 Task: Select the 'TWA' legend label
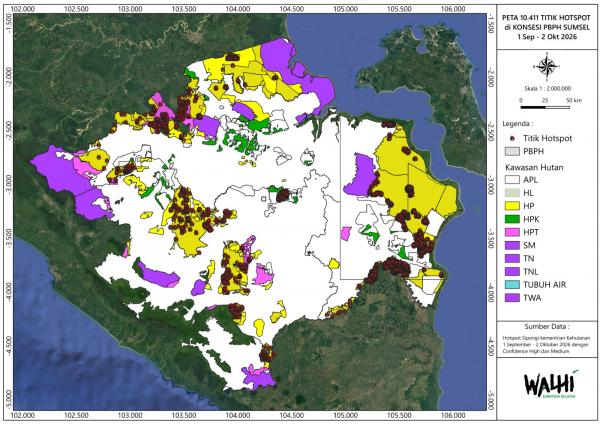click(532, 298)
